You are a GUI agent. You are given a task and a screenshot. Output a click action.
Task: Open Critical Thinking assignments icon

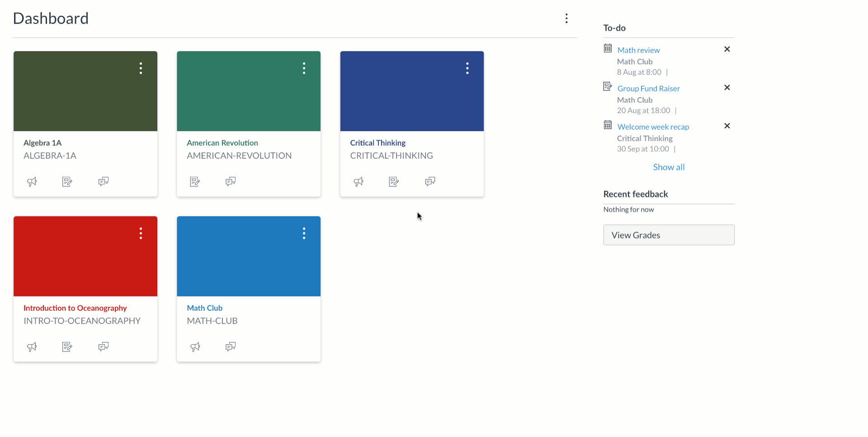point(394,182)
